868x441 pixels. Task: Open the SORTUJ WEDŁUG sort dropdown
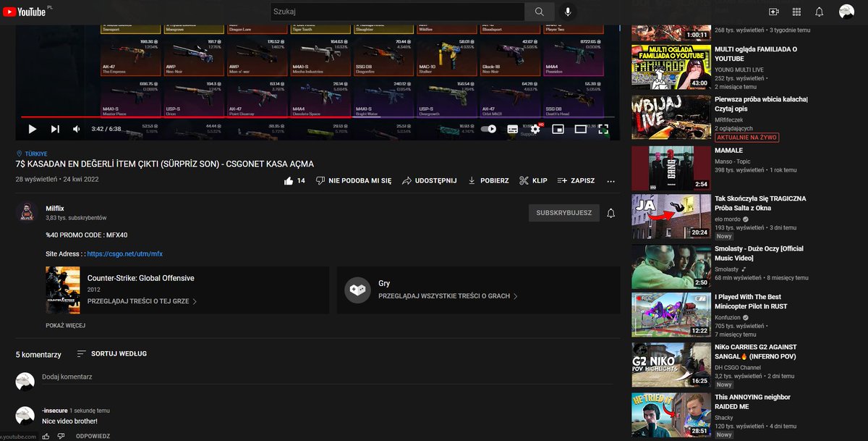click(111, 353)
